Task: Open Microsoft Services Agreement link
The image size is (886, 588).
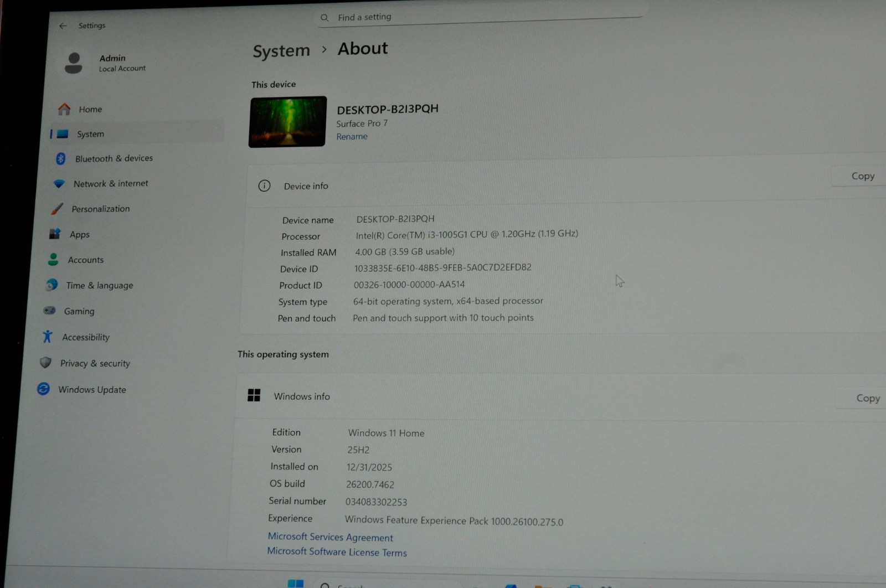Action: [331, 537]
